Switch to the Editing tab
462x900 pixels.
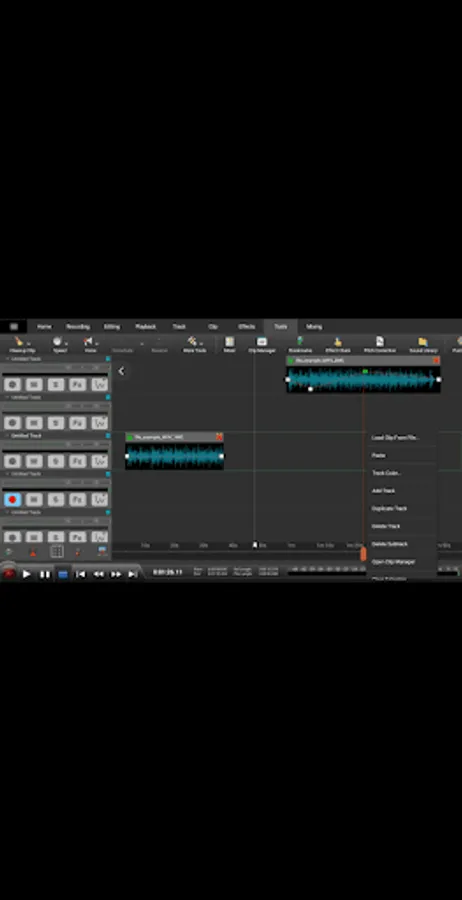[112, 327]
